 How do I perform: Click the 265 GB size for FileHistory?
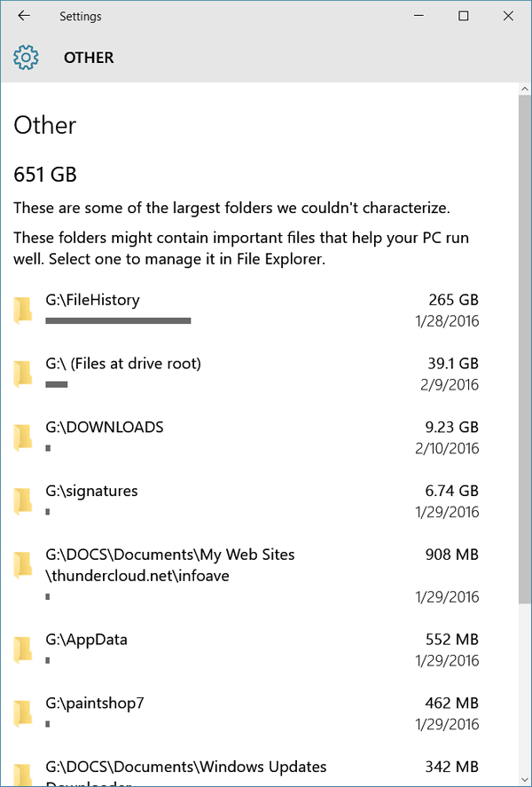pos(453,300)
